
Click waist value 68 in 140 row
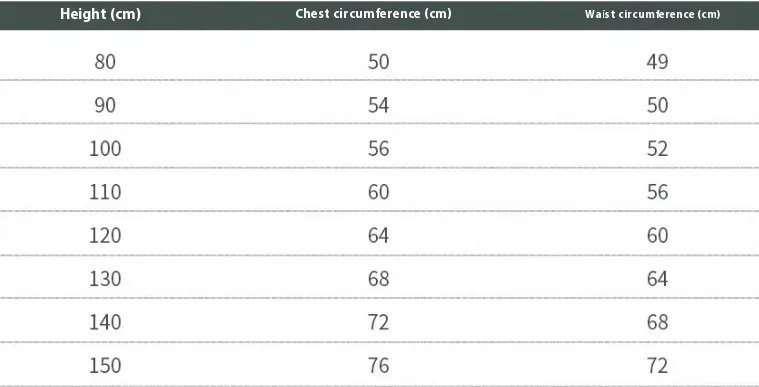click(657, 322)
